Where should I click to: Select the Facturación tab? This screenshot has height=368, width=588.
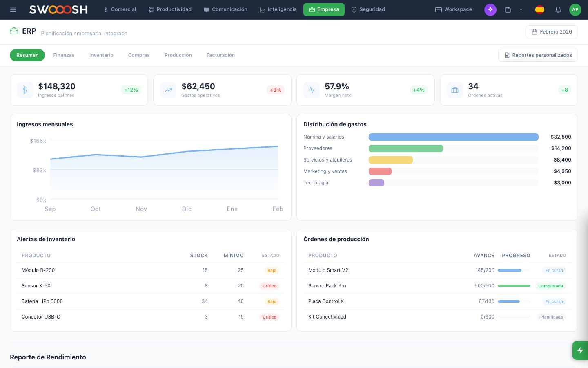[220, 55]
